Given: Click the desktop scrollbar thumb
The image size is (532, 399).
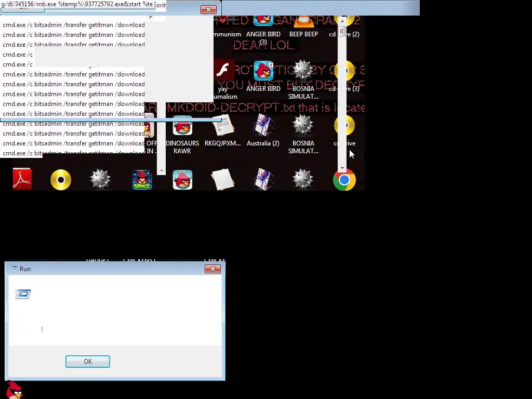Looking at the screenshot, I should coord(342,31).
